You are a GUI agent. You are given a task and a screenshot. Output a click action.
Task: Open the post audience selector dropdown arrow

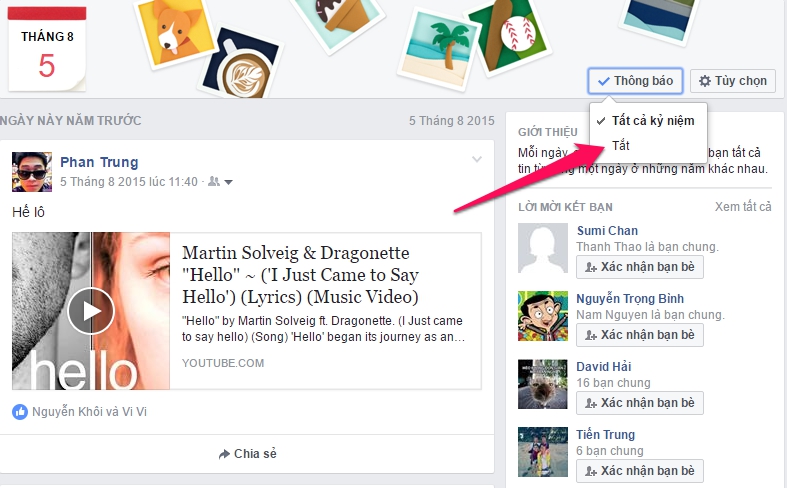(228, 182)
